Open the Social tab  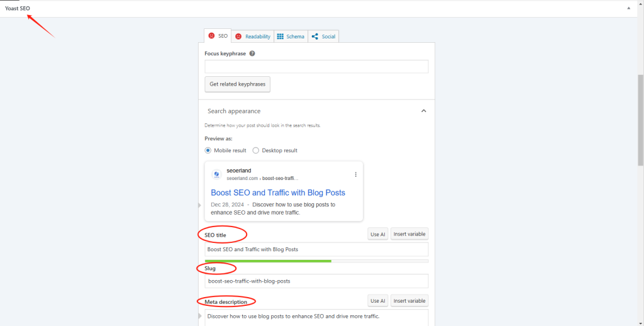coord(324,37)
